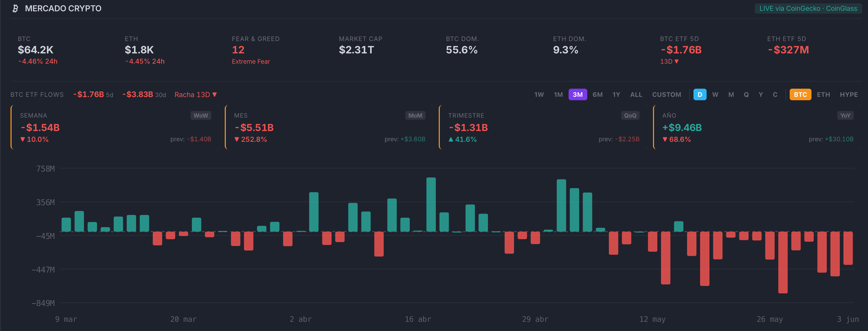Click the green up-triangle 41.6% indicator
Screen dimensions: 868x331
[462, 139]
